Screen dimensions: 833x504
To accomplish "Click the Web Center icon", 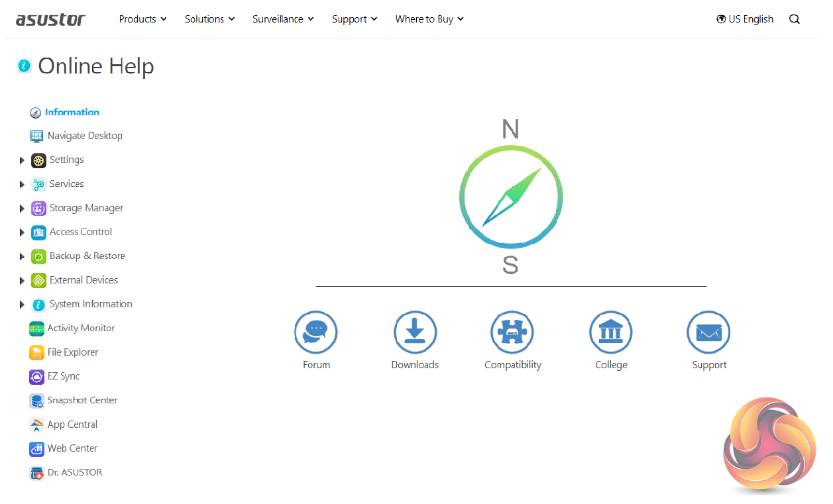I will point(36,449).
